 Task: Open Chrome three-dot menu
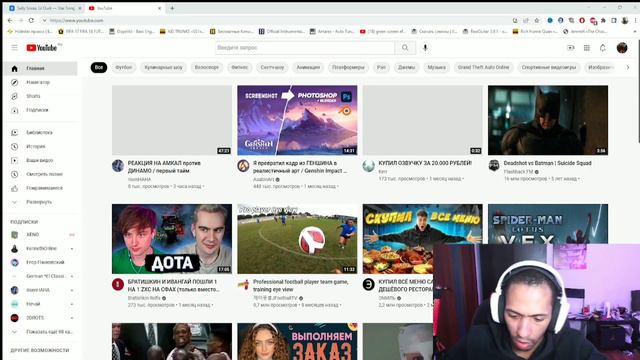(x=636, y=20)
